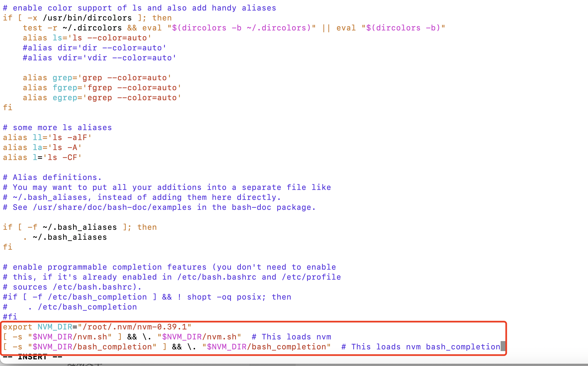Click the '# Alias definitions.' comment
Image resolution: width=588 pixels, height=366 pixels.
[52, 177]
